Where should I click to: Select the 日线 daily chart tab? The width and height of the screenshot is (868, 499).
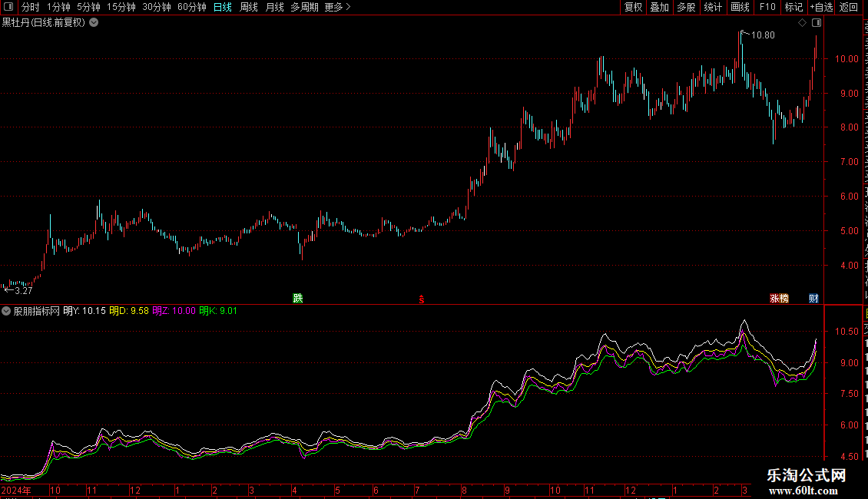(x=223, y=7)
